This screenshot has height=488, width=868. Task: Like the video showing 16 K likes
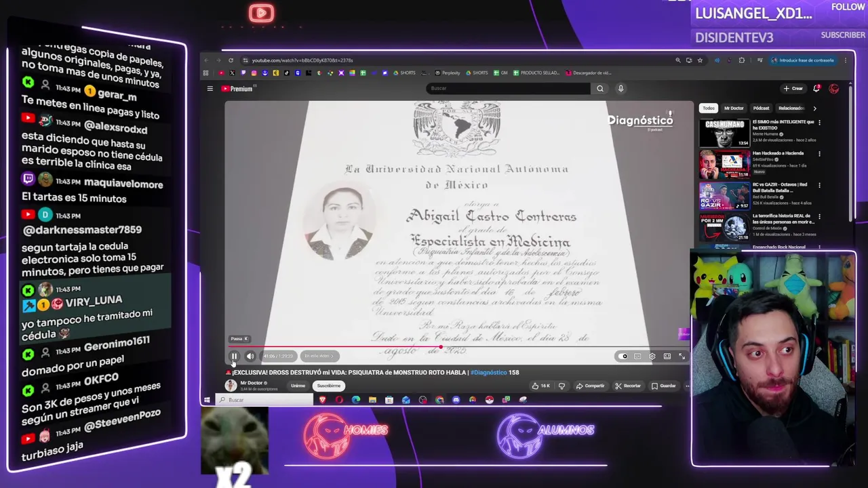[x=541, y=386]
